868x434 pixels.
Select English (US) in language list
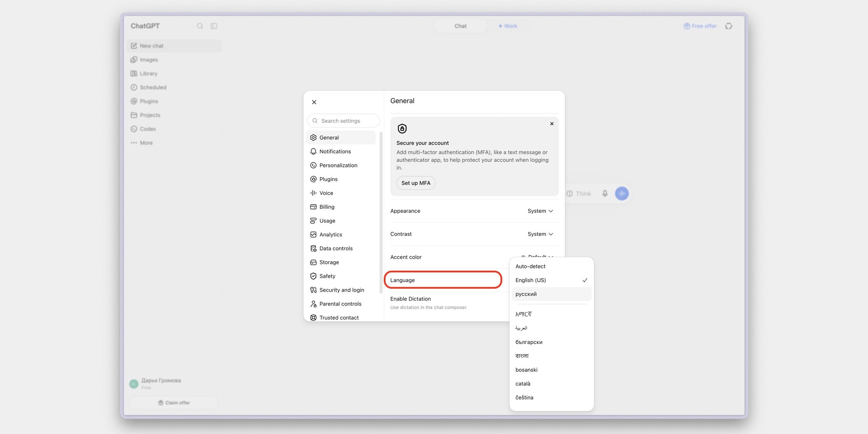pos(551,280)
